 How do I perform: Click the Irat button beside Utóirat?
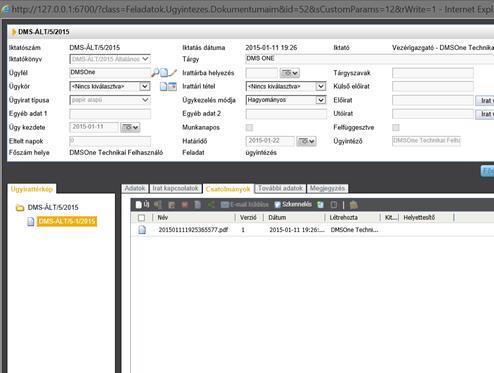(x=485, y=114)
